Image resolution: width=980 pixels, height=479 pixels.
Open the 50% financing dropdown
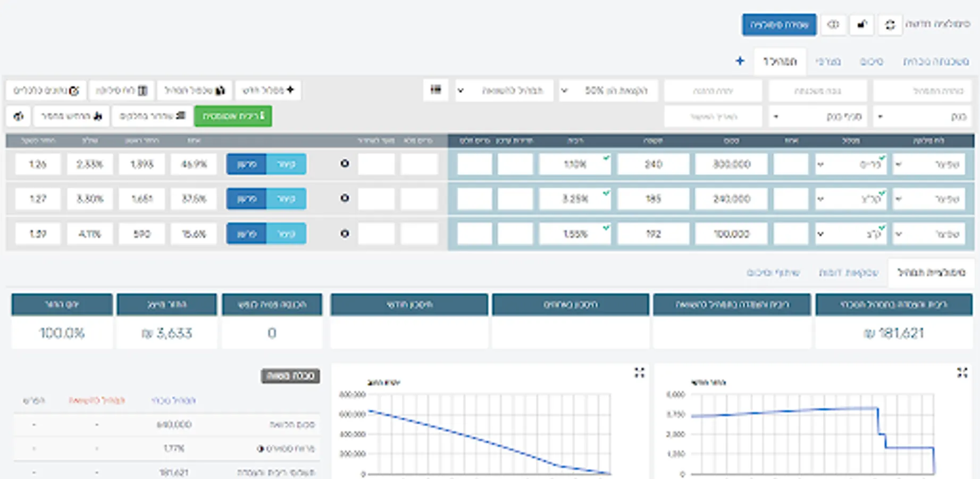coord(609,90)
